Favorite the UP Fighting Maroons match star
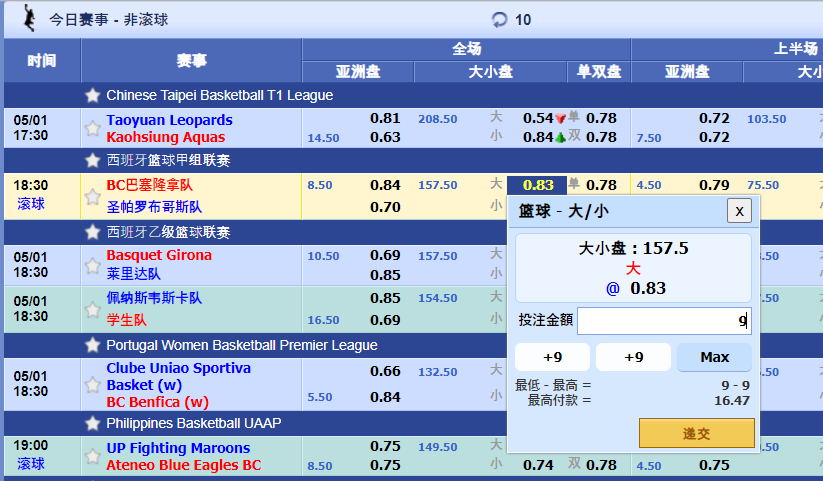 click(93, 456)
